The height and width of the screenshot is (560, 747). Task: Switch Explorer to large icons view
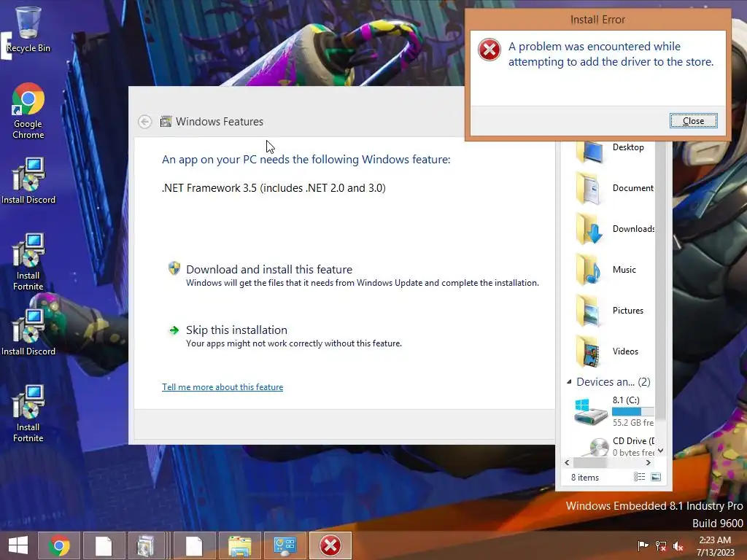point(656,477)
